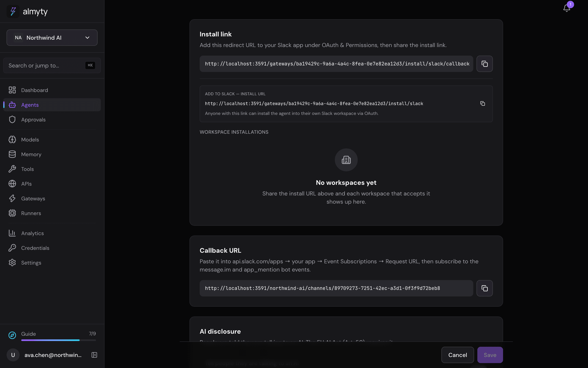The image size is (588, 368).
Task: Collapse the sidebar panel icon
Action: (94, 355)
